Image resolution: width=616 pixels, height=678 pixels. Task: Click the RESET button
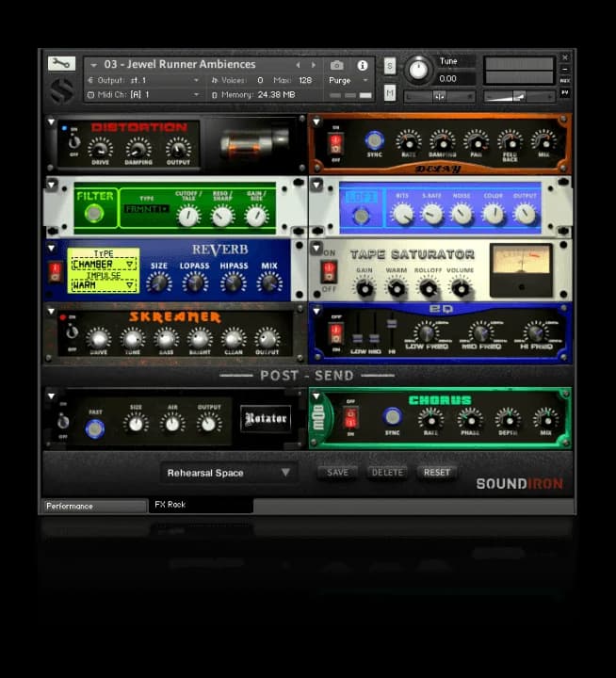(436, 472)
